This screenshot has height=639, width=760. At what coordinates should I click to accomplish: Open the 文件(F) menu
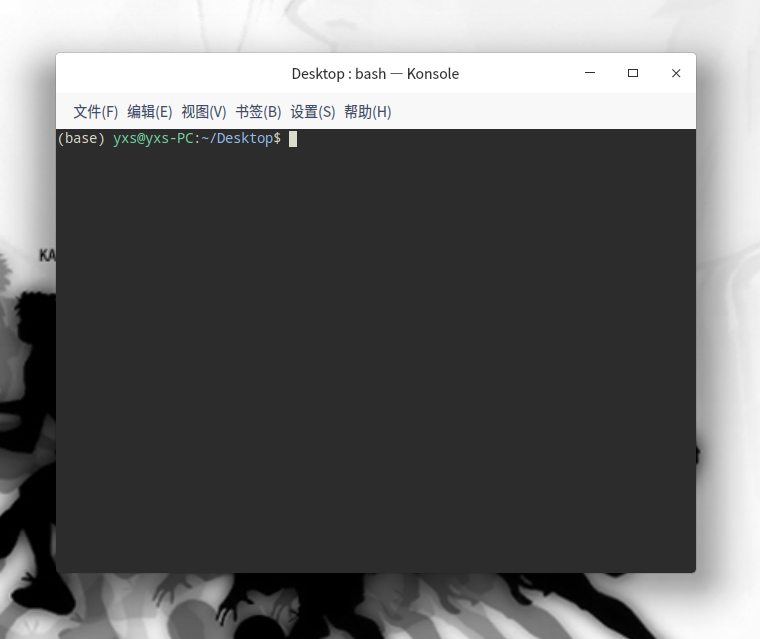pos(95,112)
